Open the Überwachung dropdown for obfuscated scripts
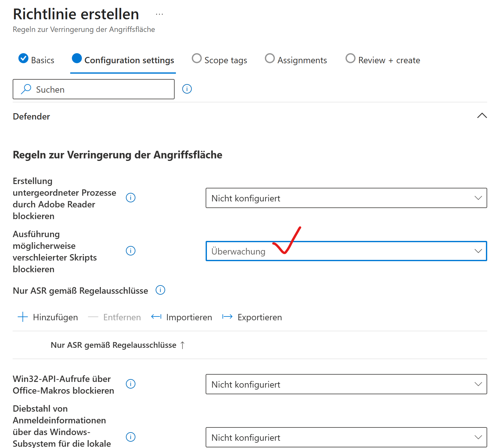Screen dimensions: 497x448 point(346,251)
